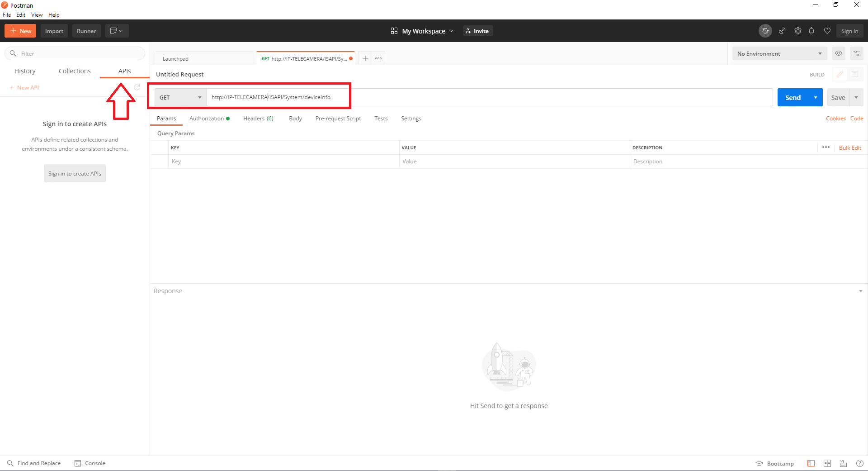Open the Pre-request Script tab
Viewport: 868px width, 471px height.
338,119
